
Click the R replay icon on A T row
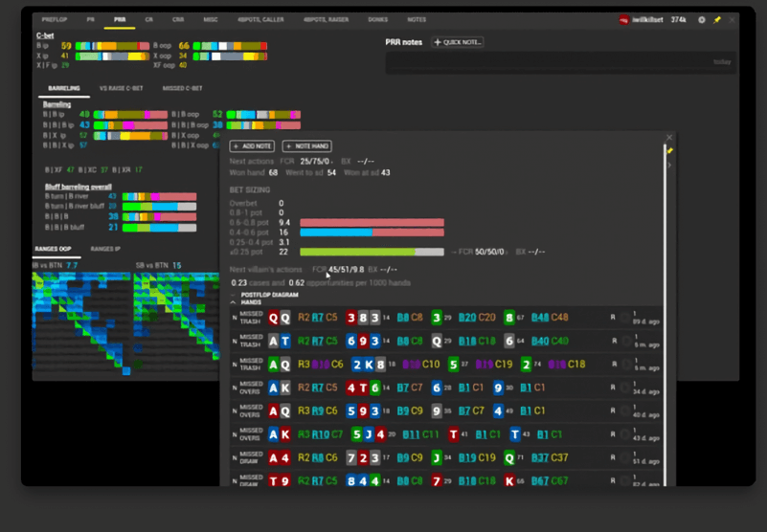pyautogui.click(x=615, y=341)
